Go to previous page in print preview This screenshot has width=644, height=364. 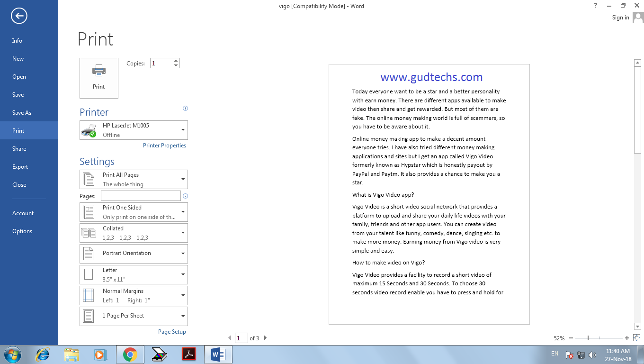pos(230,338)
